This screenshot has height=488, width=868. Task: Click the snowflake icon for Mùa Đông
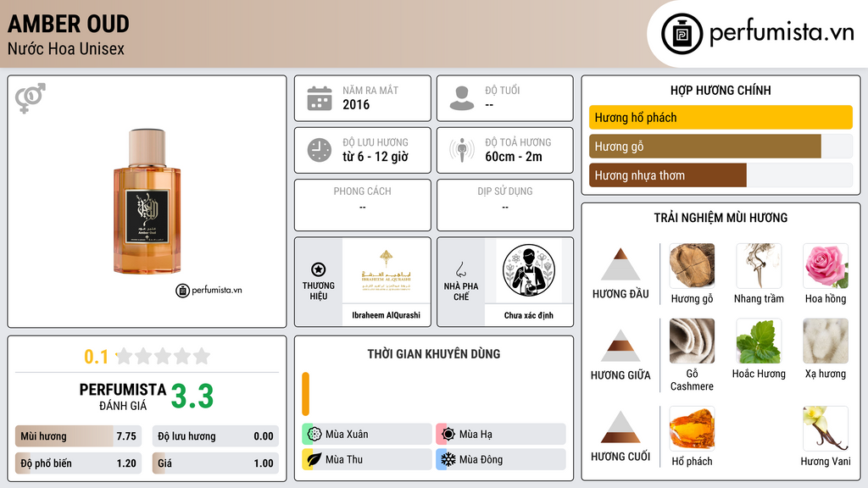click(x=448, y=459)
